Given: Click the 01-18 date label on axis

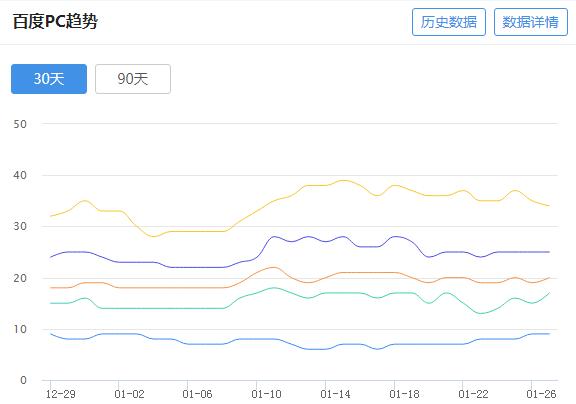Looking at the screenshot, I should pyautogui.click(x=404, y=394).
